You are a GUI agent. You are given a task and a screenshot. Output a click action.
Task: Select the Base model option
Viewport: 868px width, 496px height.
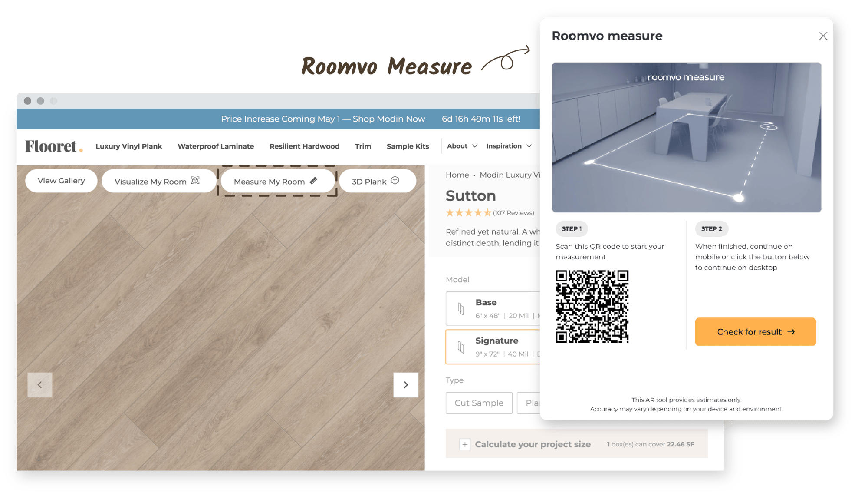[x=493, y=308]
